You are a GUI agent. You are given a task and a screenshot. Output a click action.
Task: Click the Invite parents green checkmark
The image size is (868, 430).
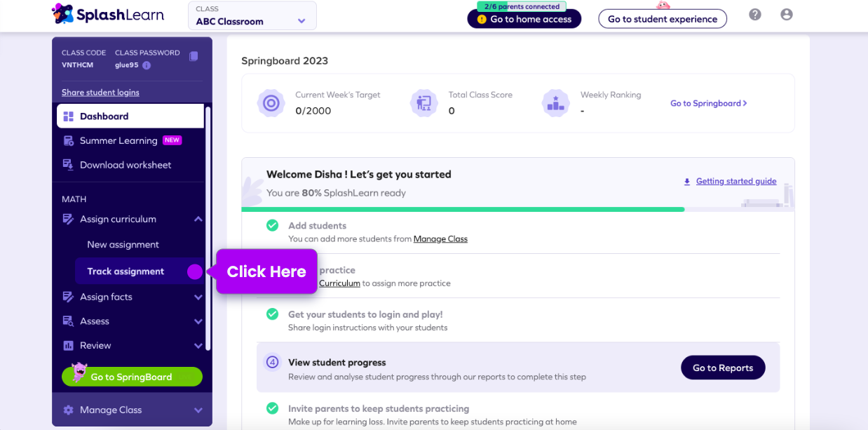click(x=272, y=408)
